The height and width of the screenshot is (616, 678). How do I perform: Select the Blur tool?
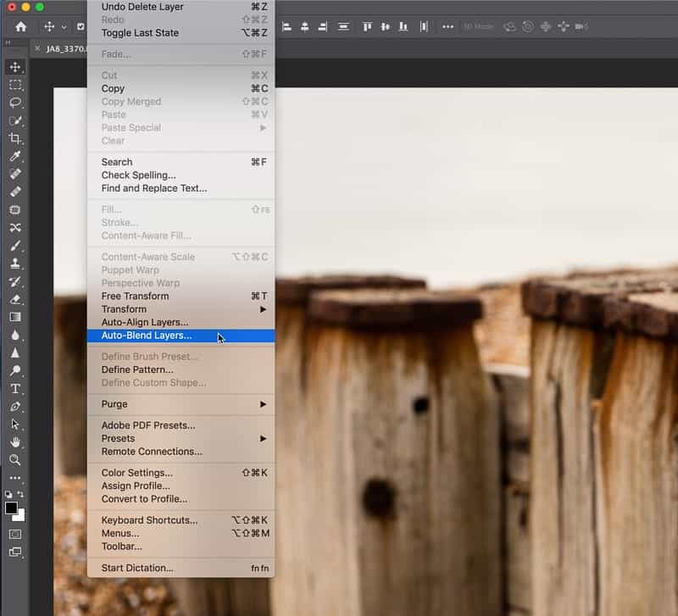(x=15, y=335)
